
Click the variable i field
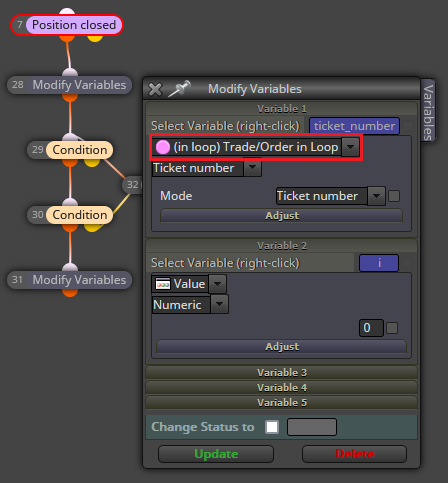(379, 263)
